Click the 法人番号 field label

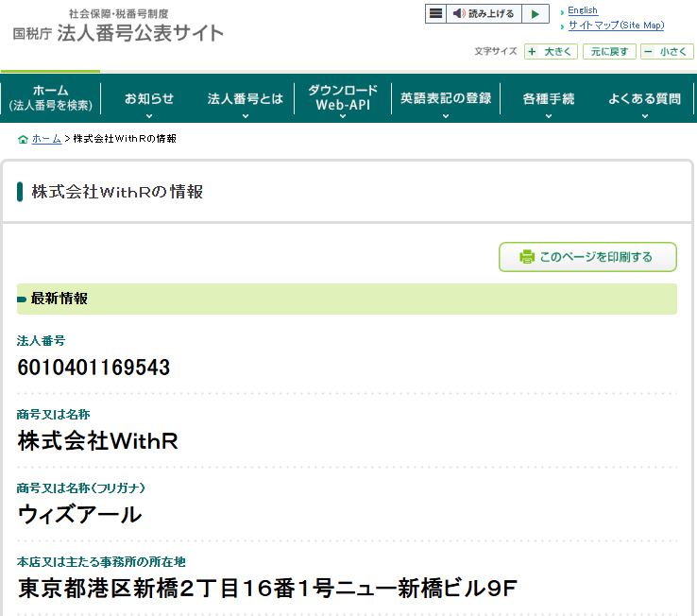coord(41,341)
